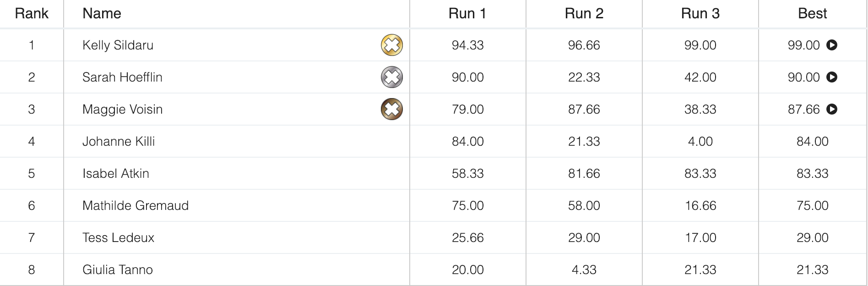The width and height of the screenshot is (868, 286).
Task: Select rank number 5 cell
Action: click(x=32, y=173)
